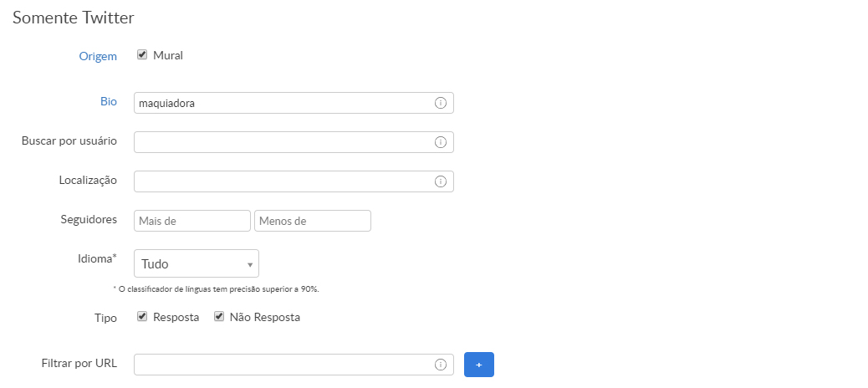Click the Mais de followers field
Image resolution: width=868 pixels, height=388 pixels.
[x=191, y=221]
